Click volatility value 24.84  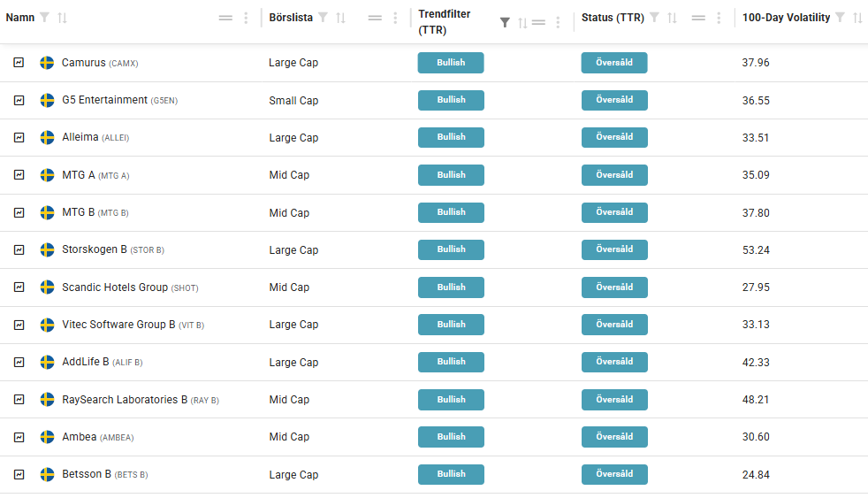pyautogui.click(x=756, y=475)
